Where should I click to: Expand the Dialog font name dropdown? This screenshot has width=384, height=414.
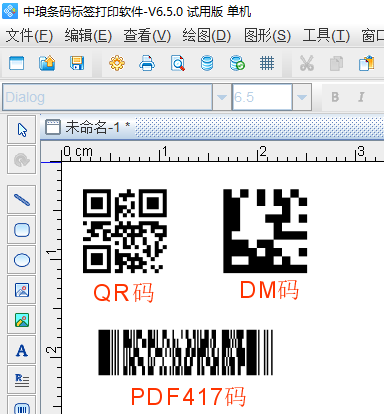click(x=222, y=97)
